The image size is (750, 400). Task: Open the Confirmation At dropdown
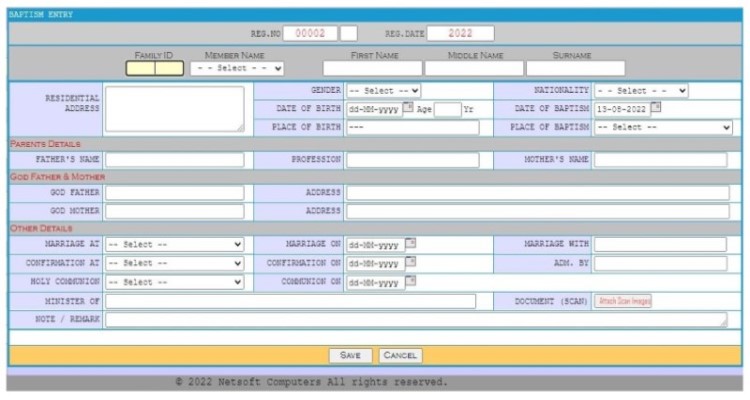[x=175, y=263]
